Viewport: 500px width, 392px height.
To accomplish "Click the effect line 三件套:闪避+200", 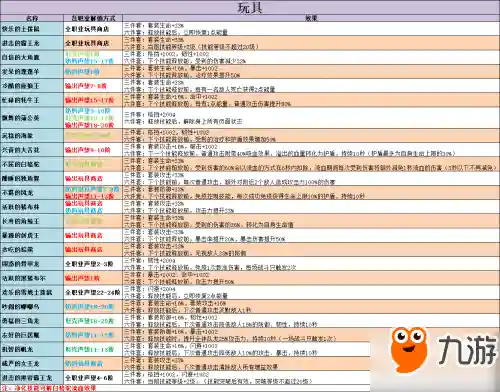I will pyautogui.click(x=150, y=289).
